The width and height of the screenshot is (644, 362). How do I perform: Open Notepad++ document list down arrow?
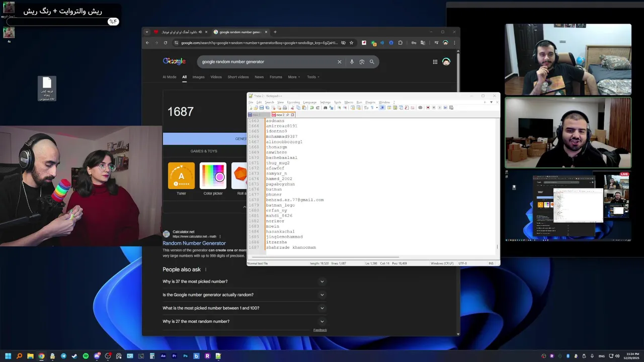tap(492, 102)
